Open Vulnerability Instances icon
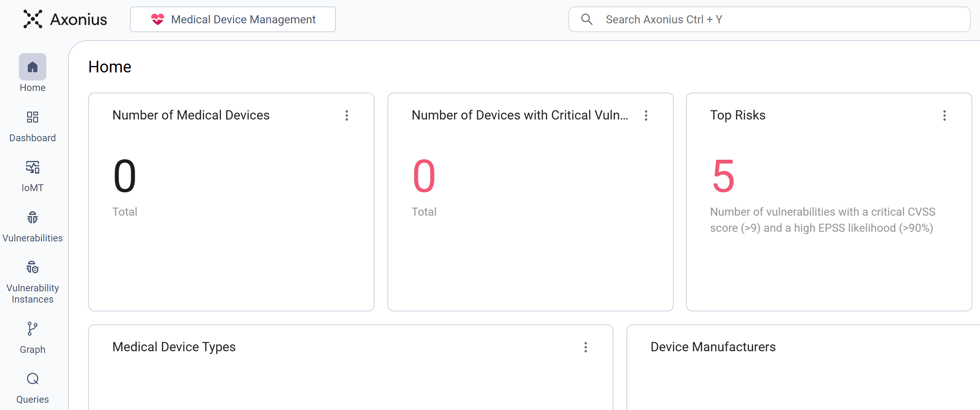The image size is (980, 410). pos(33,267)
